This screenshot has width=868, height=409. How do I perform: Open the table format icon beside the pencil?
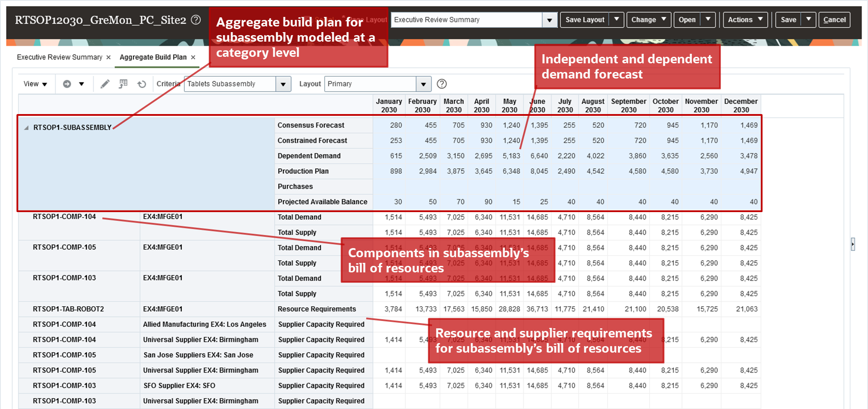click(123, 84)
